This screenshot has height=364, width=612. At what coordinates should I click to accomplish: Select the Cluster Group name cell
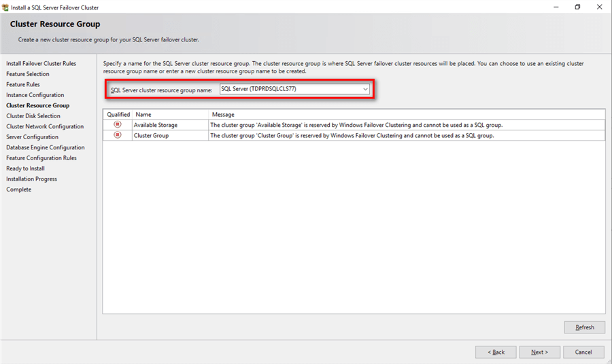click(170, 136)
